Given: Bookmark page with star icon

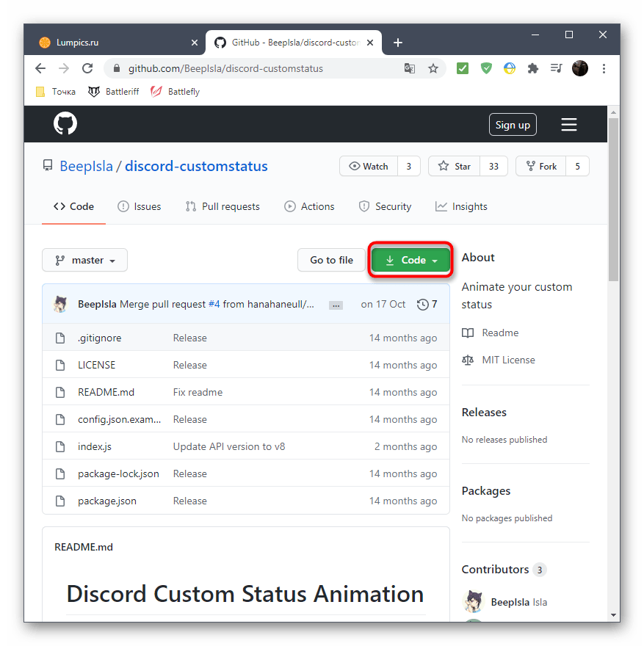Looking at the screenshot, I should [x=433, y=68].
